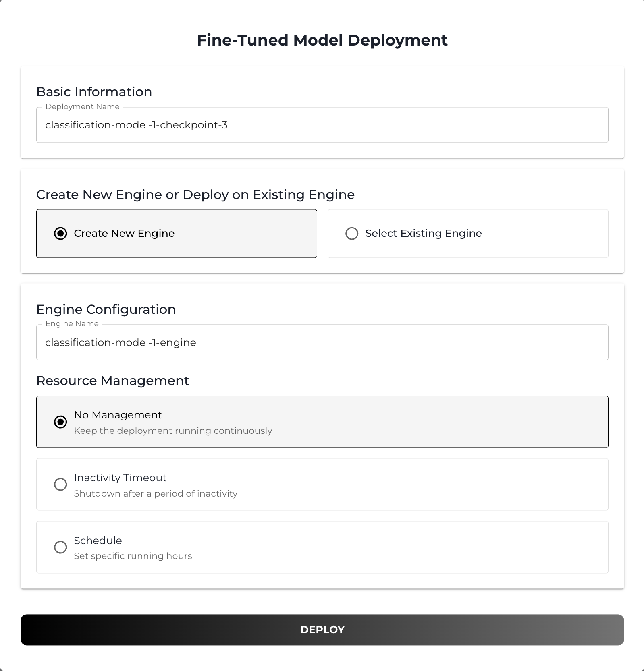Viewport: 644px width, 671px height.
Task: Click the Engine Configuration heading
Action: (x=106, y=309)
